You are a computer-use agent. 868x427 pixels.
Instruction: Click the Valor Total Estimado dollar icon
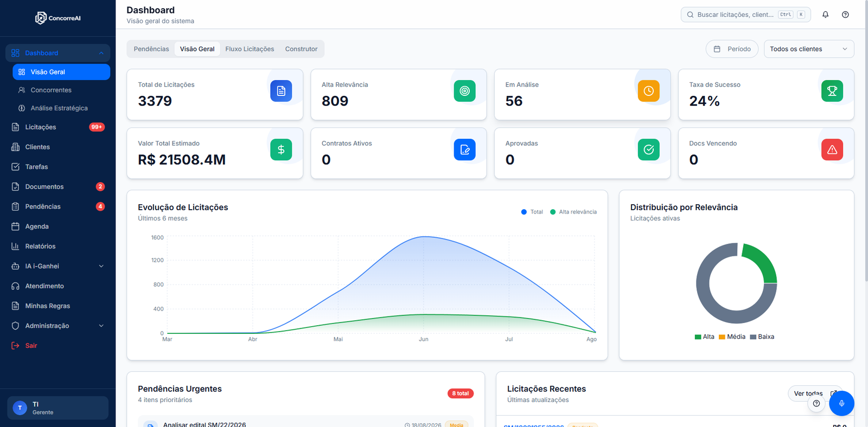281,150
